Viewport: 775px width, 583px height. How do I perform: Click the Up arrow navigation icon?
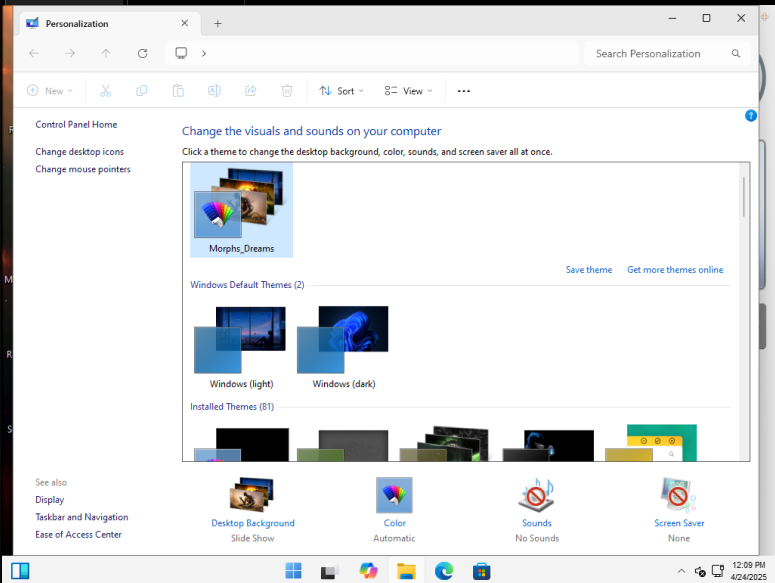point(106,53)
